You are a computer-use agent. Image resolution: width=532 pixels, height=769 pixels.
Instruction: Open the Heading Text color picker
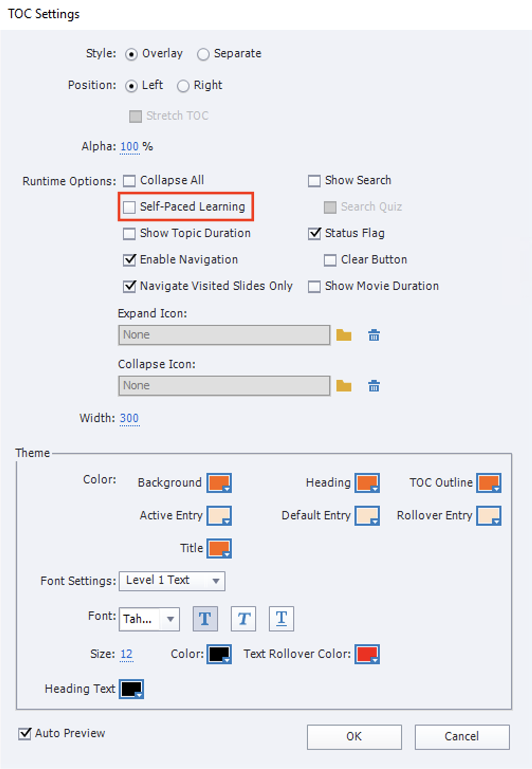click(132, 689)
